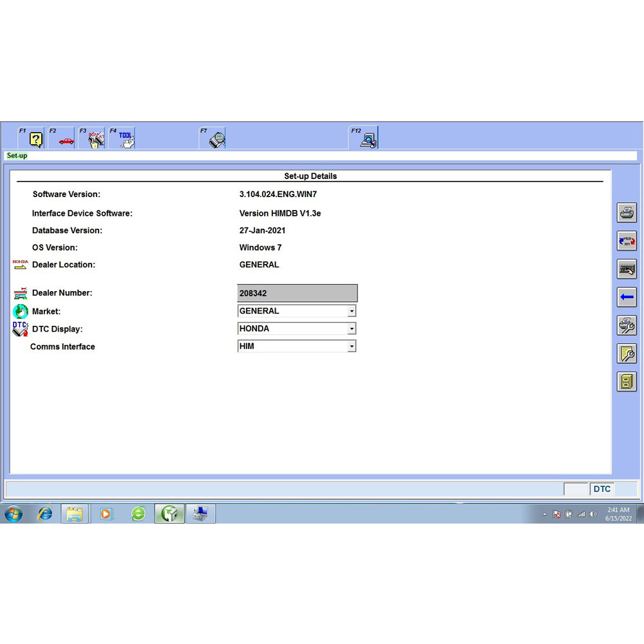Expand the Market dropdown

352,311
